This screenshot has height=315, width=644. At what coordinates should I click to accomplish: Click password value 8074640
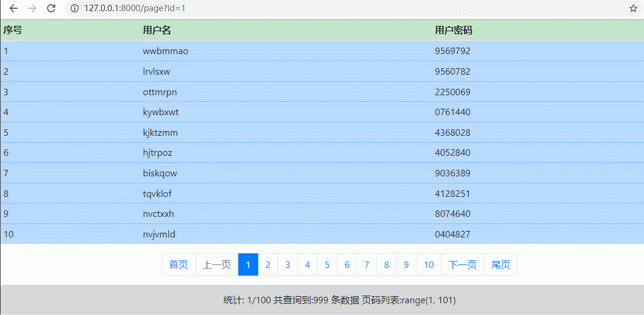(x=453, y=214)
